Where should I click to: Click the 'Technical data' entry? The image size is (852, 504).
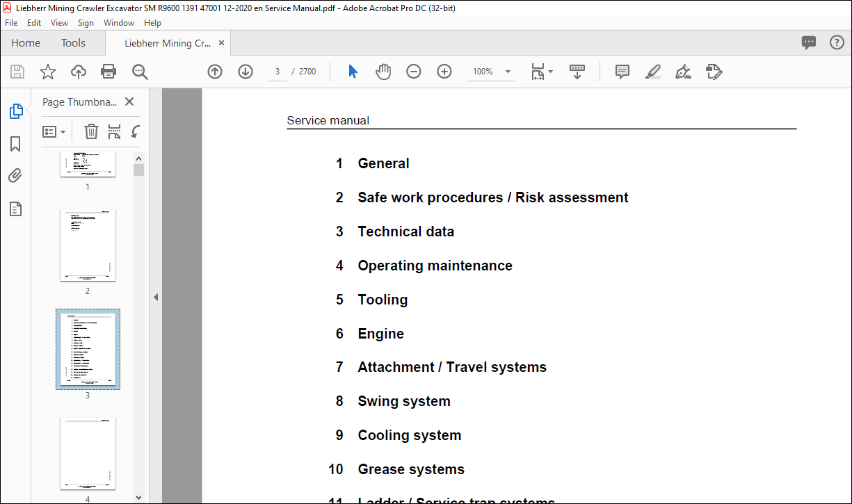(405, 231)
